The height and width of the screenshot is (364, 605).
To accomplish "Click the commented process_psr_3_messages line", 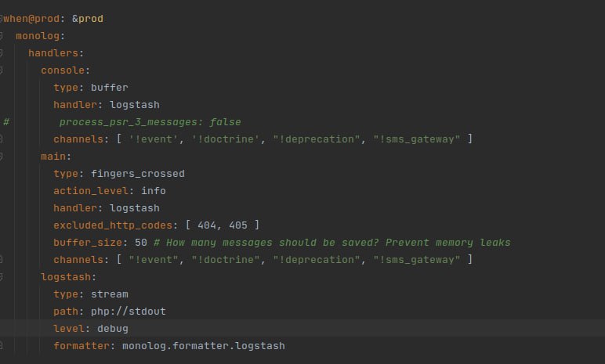I will (150, 122).
